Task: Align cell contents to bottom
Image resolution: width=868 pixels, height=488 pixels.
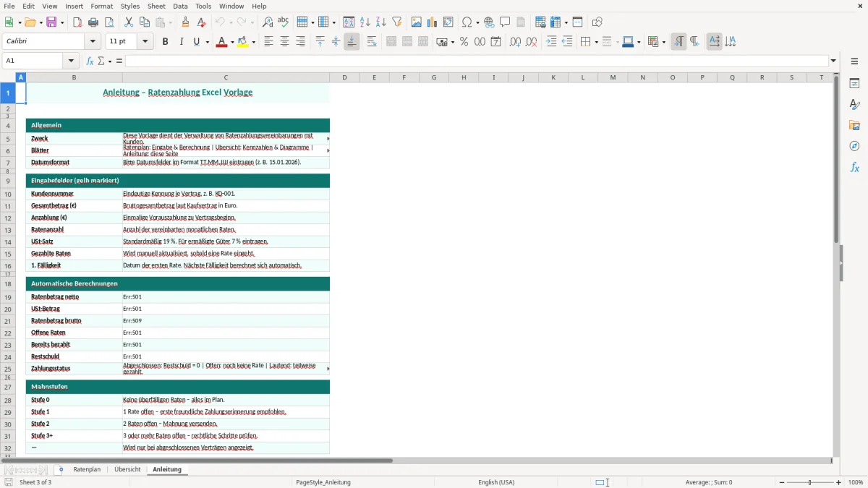Action: click(x=352, y=42)
